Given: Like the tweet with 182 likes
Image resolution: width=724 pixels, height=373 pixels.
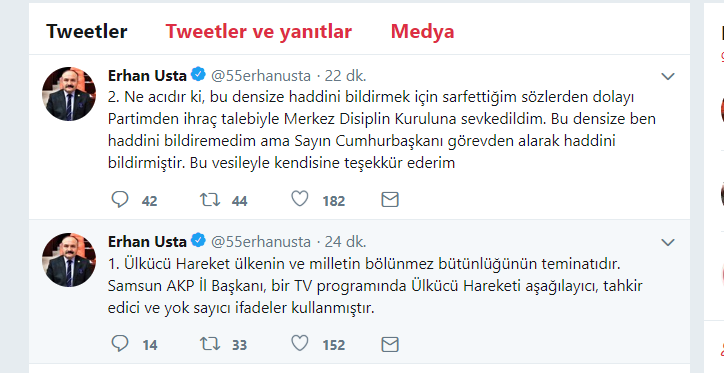Looking at the screenshot, I should 300,199.
